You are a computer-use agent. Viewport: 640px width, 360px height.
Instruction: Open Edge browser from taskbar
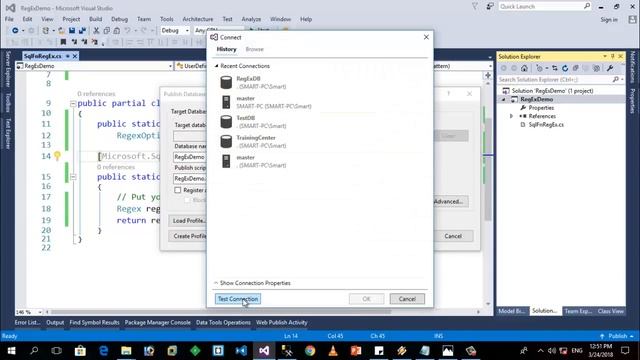103,351
